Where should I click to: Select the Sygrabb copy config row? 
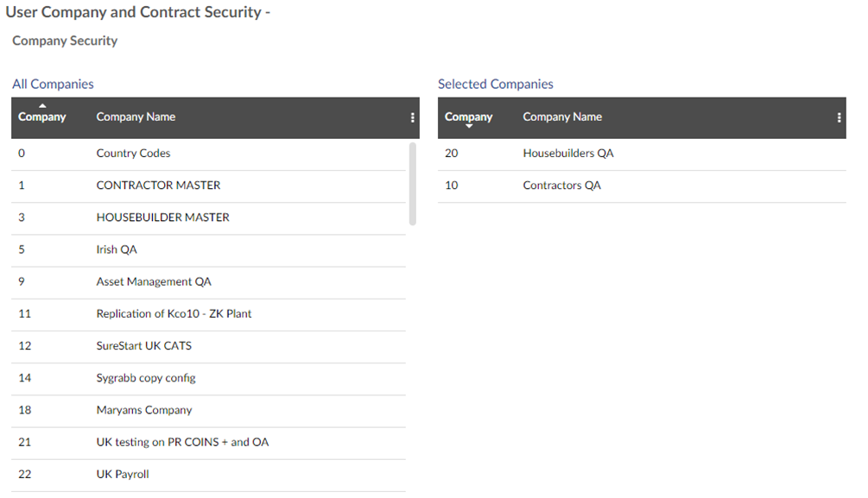pyautogui.click(x=209, y=379)
